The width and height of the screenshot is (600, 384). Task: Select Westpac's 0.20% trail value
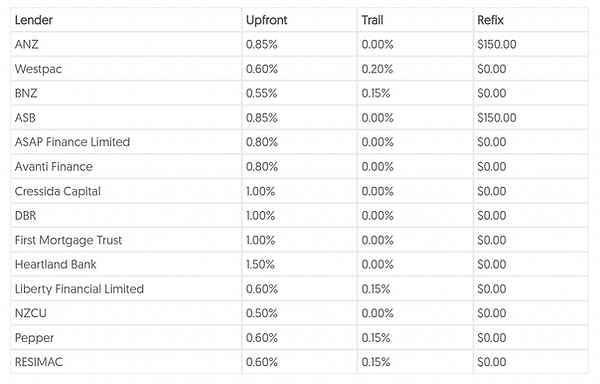pyautogui.click(x=377, y=69)
